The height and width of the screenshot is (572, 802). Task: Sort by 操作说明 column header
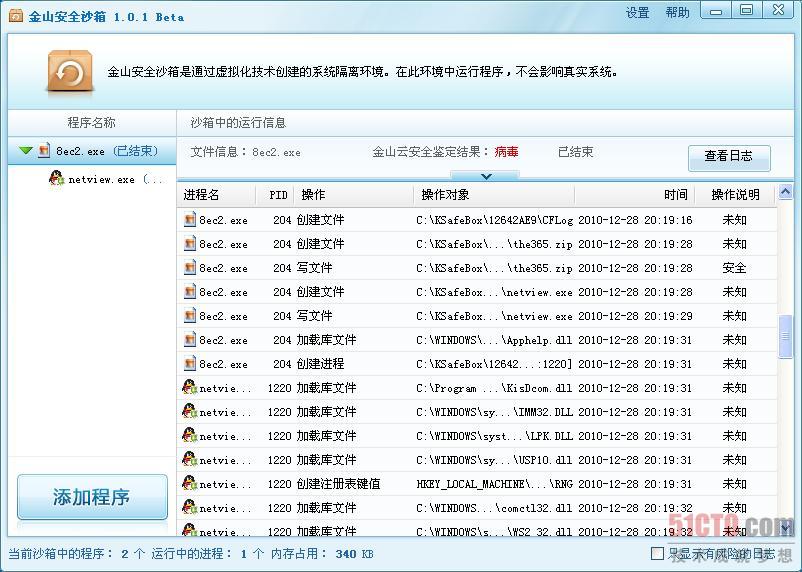(x=736, y=195)
